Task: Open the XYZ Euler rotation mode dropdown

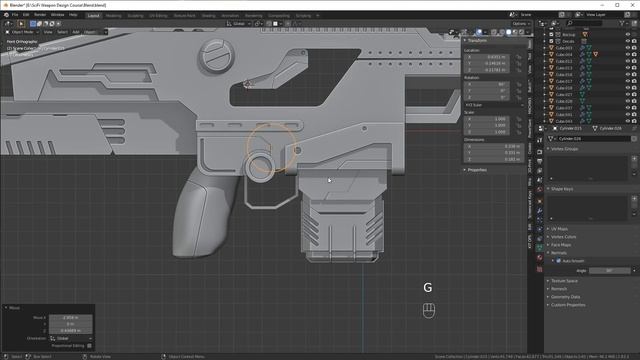Action: pyautogui.click(x=494, y=105)
